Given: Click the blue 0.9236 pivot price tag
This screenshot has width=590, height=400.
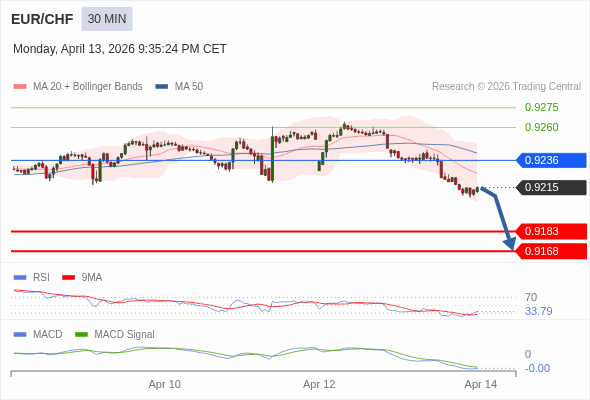Looking at the screenshot, I should [x=551, y=160].
